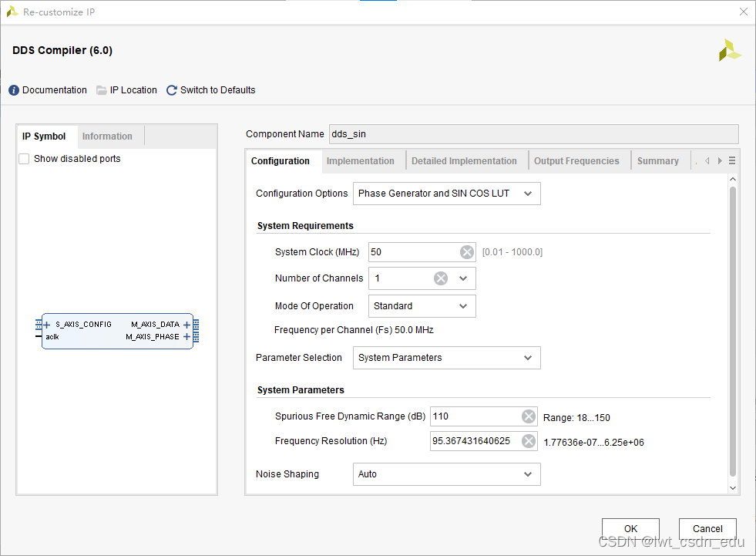Screen dimensions: 756x556
Task: Click the Frequency per Channel (Fs) text
Action: click(354, 330)
